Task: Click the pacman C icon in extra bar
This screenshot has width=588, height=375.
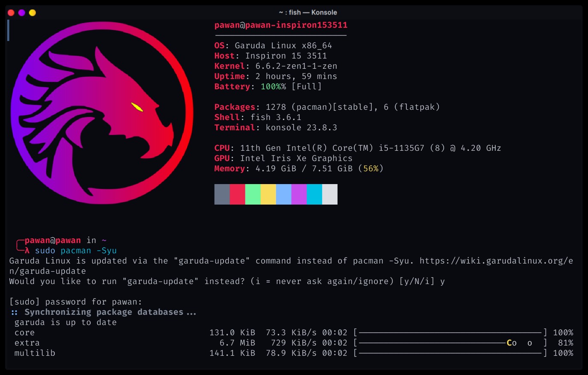Action: pos(509,343)
